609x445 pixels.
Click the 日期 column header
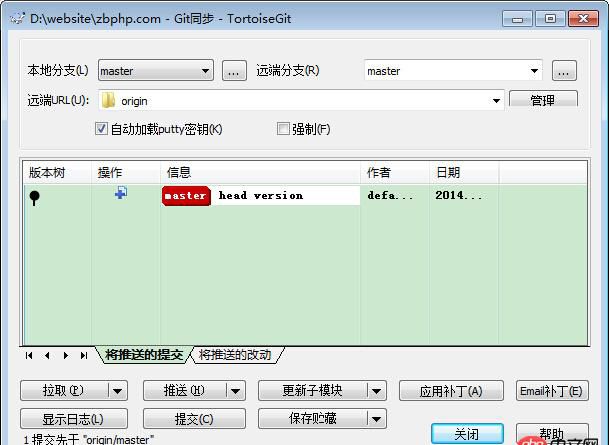pyautogui.click(x=464, y=172)
